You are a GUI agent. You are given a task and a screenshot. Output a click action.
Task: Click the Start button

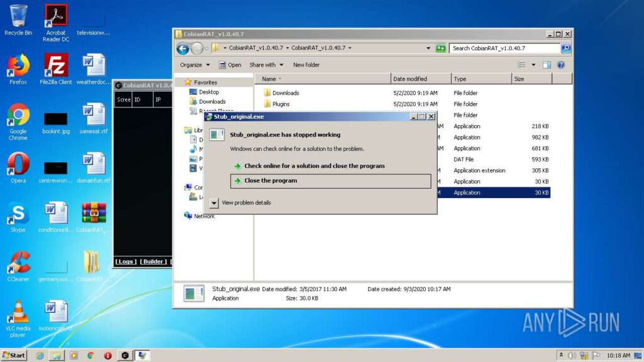tap(14, 356)
